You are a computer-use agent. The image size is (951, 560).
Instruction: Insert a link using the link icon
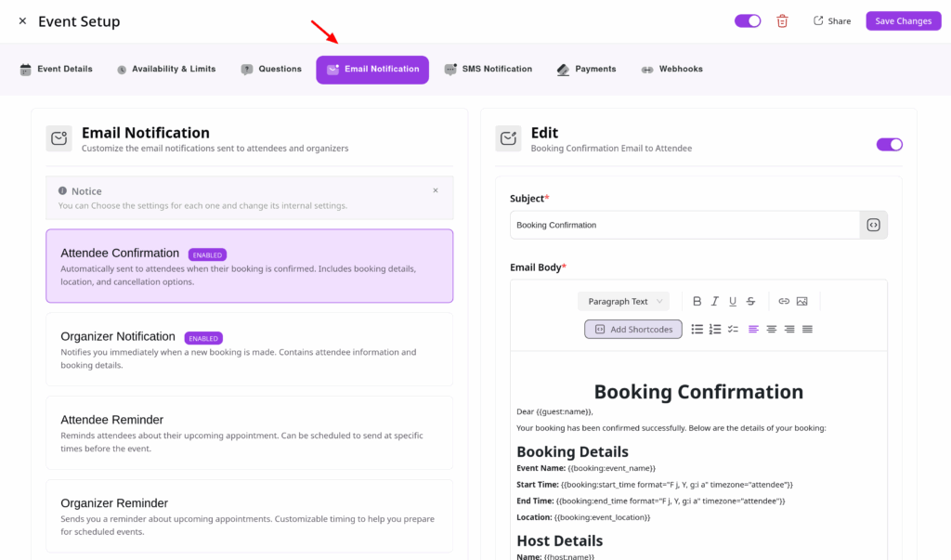[x=784, y=302]
